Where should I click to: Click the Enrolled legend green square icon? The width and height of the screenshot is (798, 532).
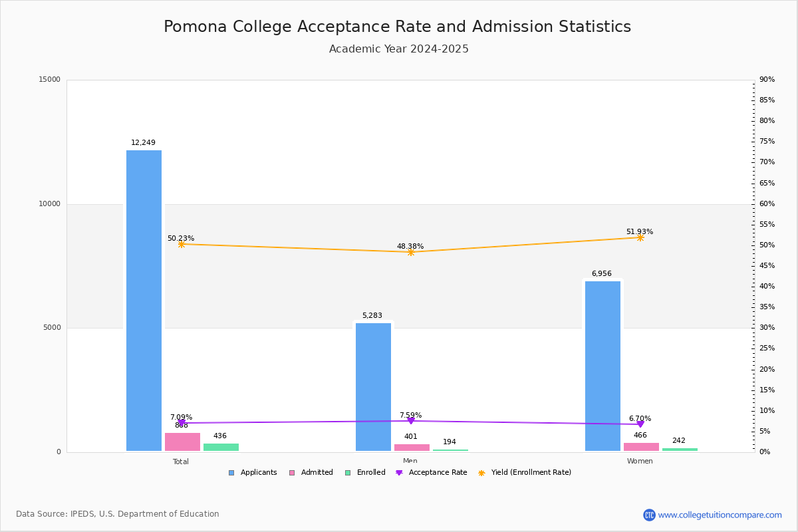click(x=348, y=473)
